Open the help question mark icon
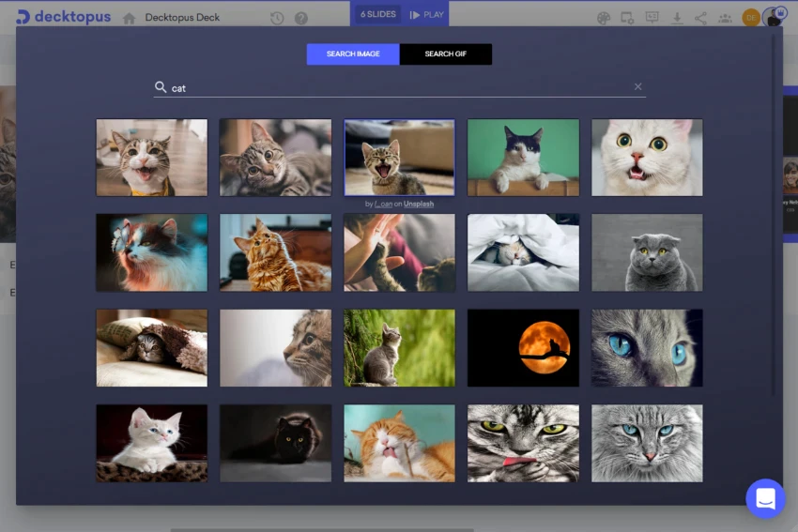Image resolution: width=798 pixels, height=532 pixels. [301, 19]
